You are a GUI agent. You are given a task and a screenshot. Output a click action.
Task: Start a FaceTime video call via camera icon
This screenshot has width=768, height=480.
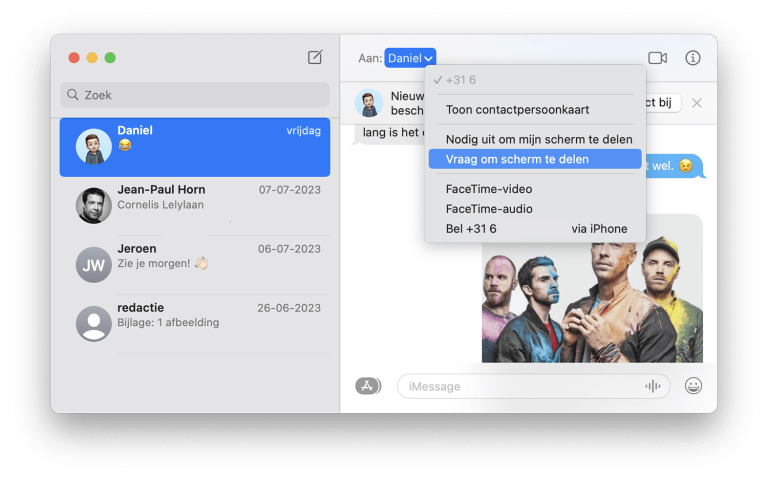pyautogui.click(x=657, y=58)
